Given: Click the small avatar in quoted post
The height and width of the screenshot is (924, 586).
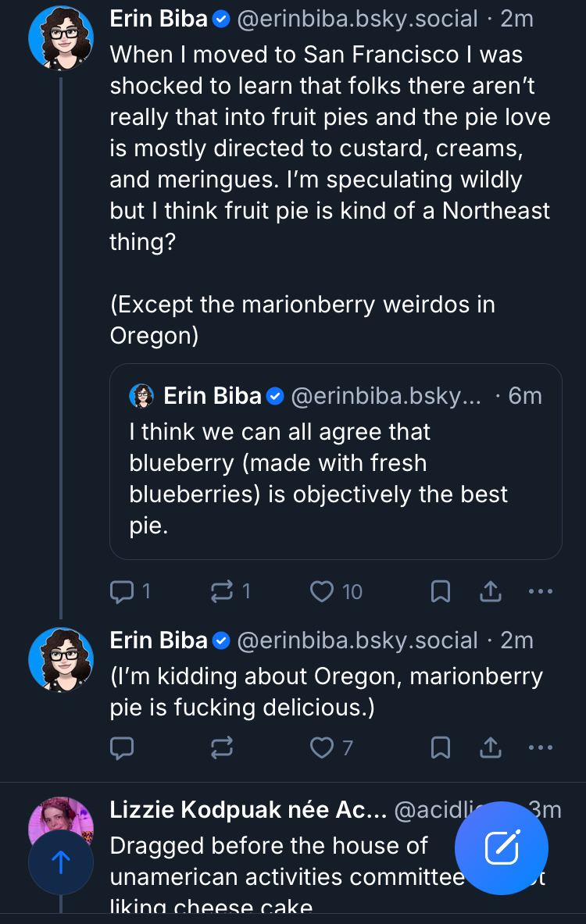Looking at the screenshot, I should tap(142, 396).
